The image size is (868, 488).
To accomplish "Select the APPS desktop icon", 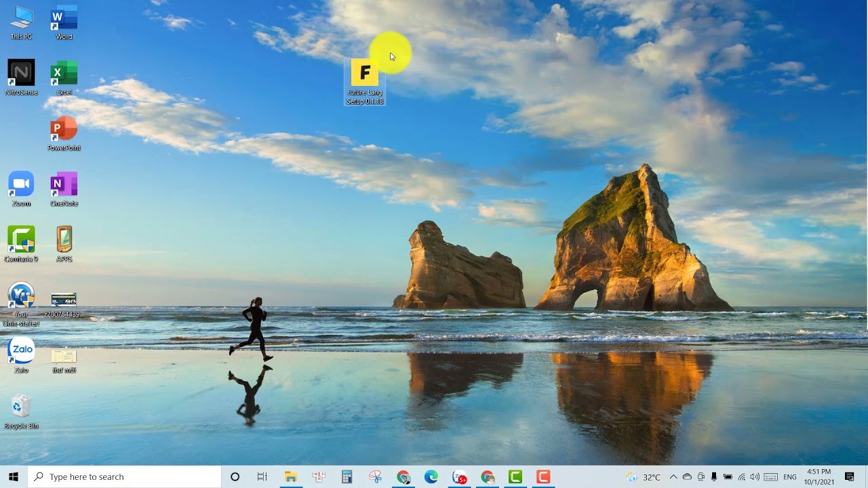I will 64,245.
